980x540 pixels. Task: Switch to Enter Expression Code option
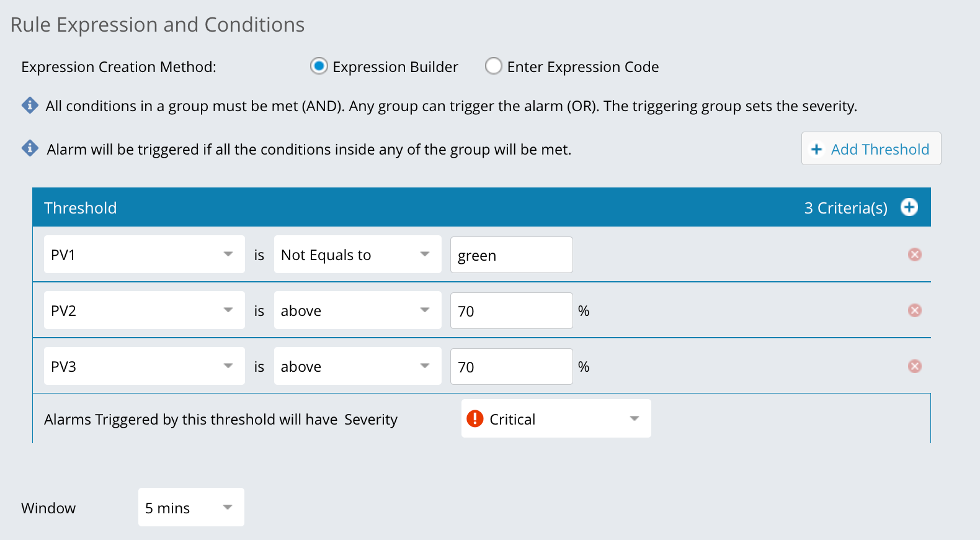click(493, 66)
